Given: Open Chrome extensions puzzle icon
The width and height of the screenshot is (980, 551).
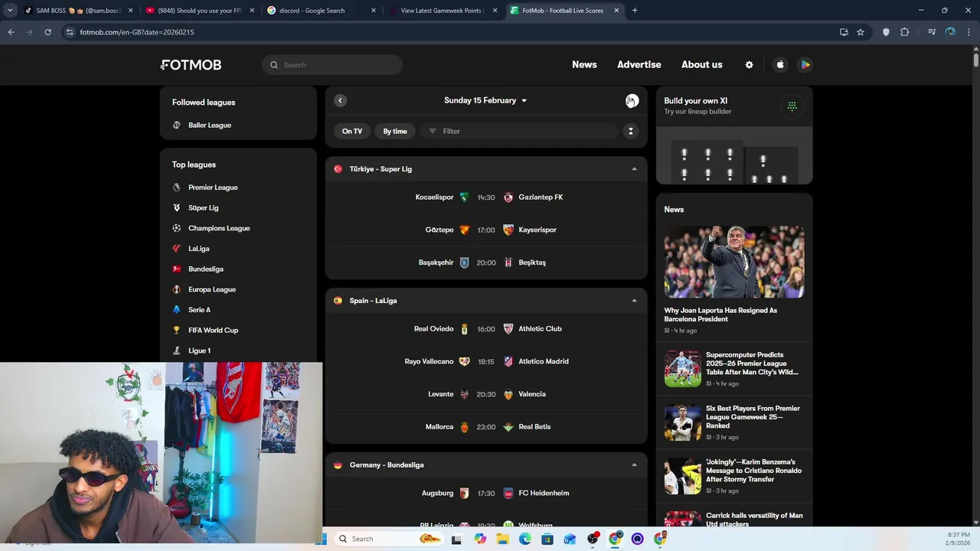Looking at the screenshot, I should 905,32.
